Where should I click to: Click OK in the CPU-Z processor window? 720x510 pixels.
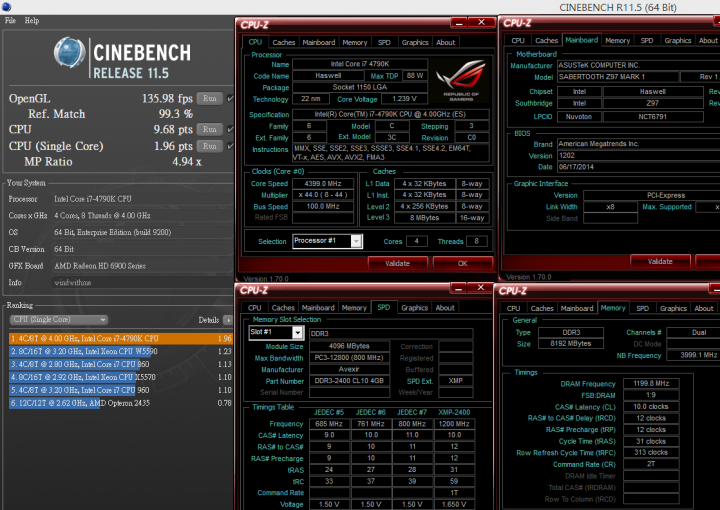462,263
